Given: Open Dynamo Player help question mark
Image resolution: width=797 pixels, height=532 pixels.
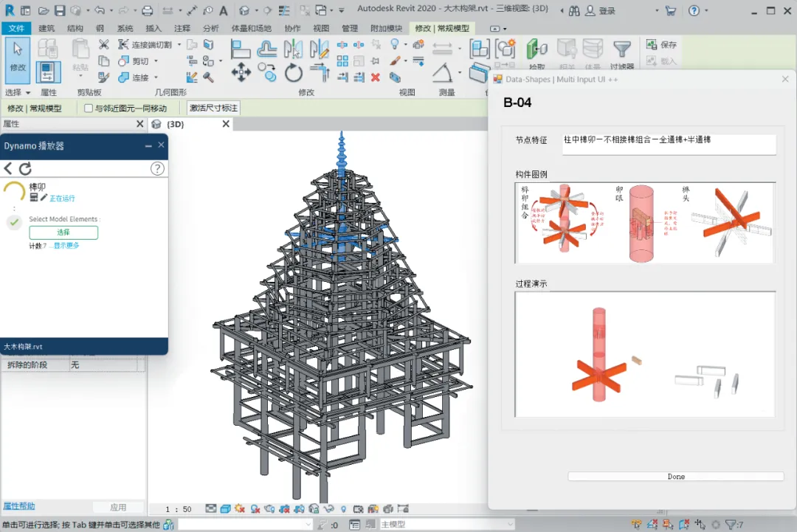Looking at the screenshot, I should (158, 169).
